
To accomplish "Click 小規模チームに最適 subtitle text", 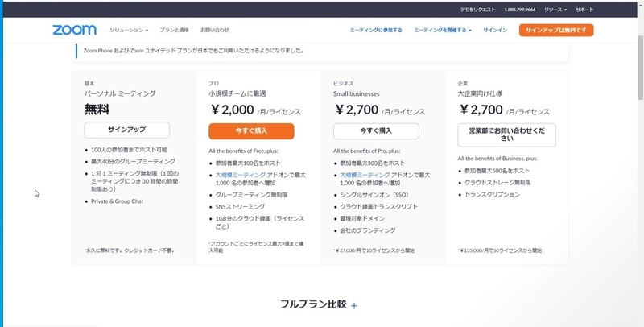I will (x=237, y=93).
